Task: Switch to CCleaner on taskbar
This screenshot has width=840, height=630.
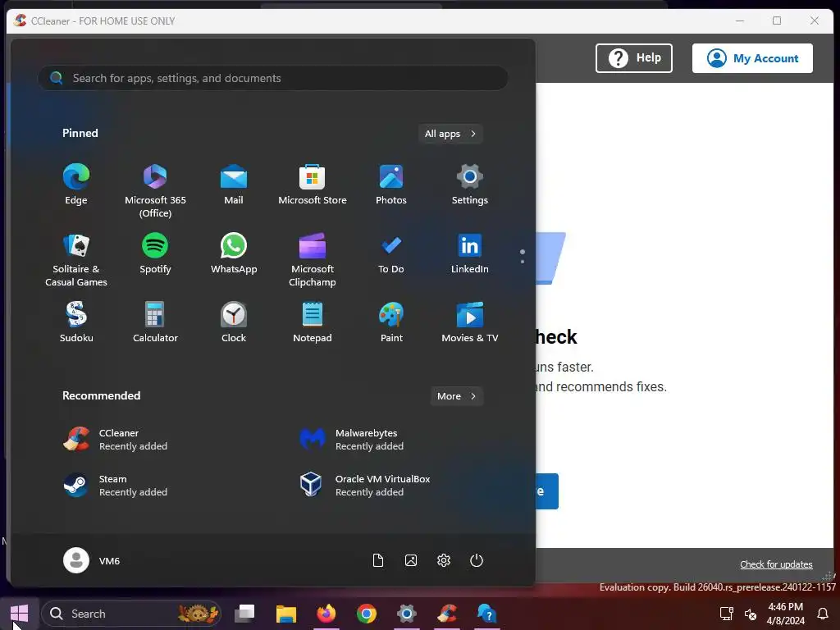Action: 447,614
